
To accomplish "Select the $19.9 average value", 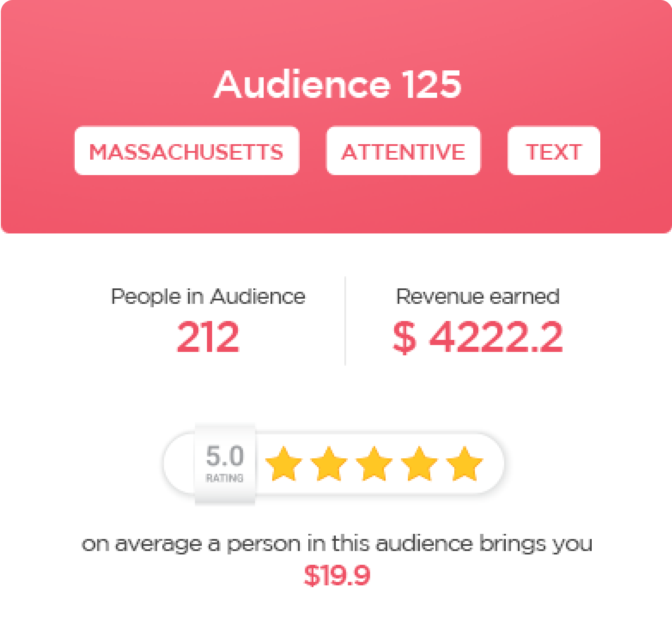I will click(337, 575).
